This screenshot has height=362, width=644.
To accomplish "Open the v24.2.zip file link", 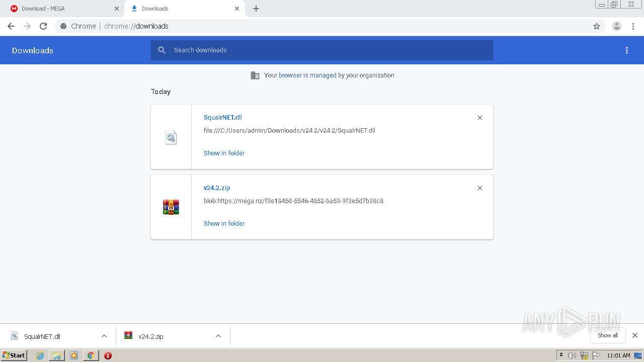I will 217,188.
